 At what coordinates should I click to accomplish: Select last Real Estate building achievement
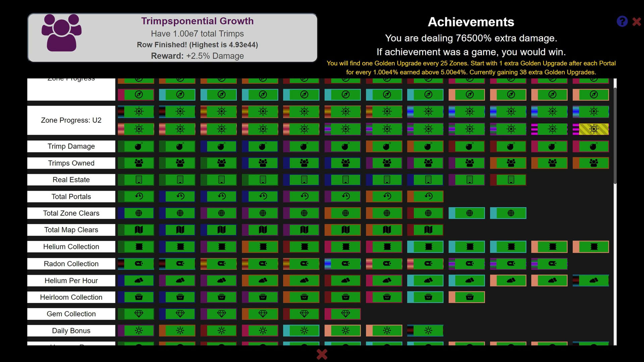pyautogui.click(x=508, y=180)
